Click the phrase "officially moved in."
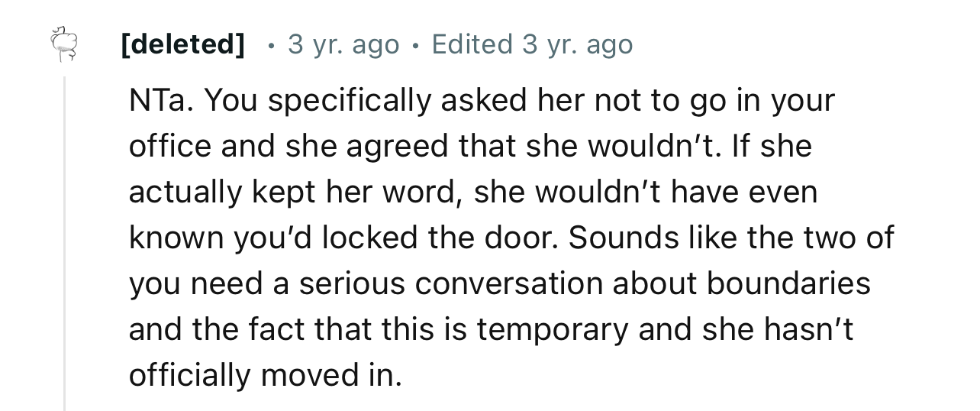This screenshot has width=980, height=411. 265,375
